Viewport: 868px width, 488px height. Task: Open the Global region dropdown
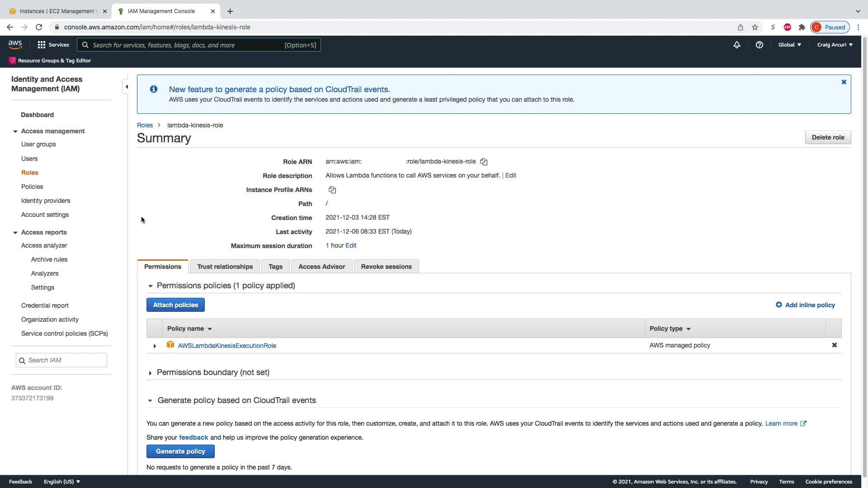point(789,45)
